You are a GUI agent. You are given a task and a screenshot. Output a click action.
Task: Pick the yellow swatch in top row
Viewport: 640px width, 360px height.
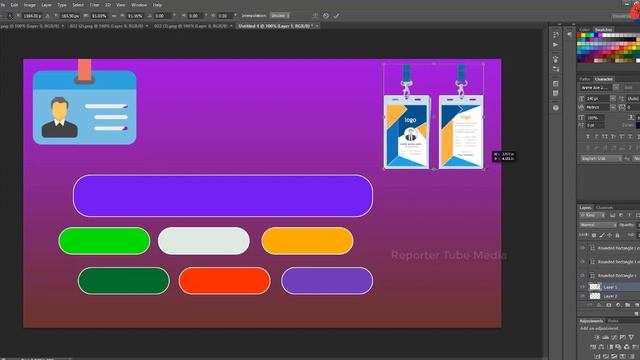tap(583, 36)
